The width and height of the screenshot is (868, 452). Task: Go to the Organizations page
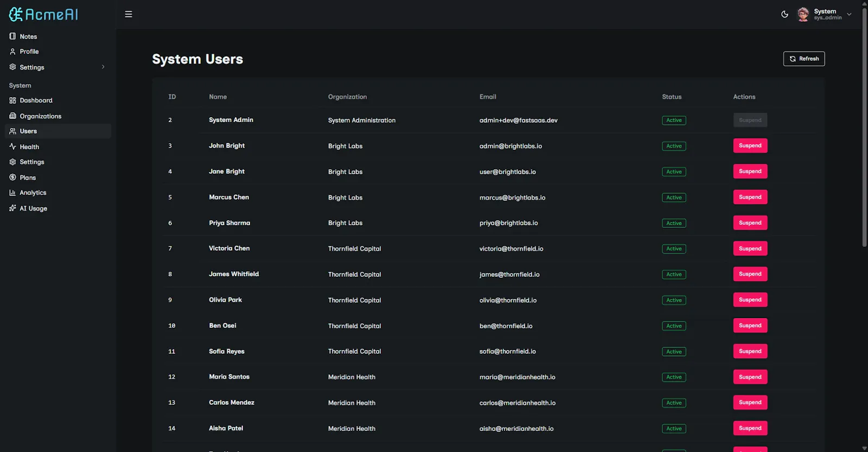58,116
